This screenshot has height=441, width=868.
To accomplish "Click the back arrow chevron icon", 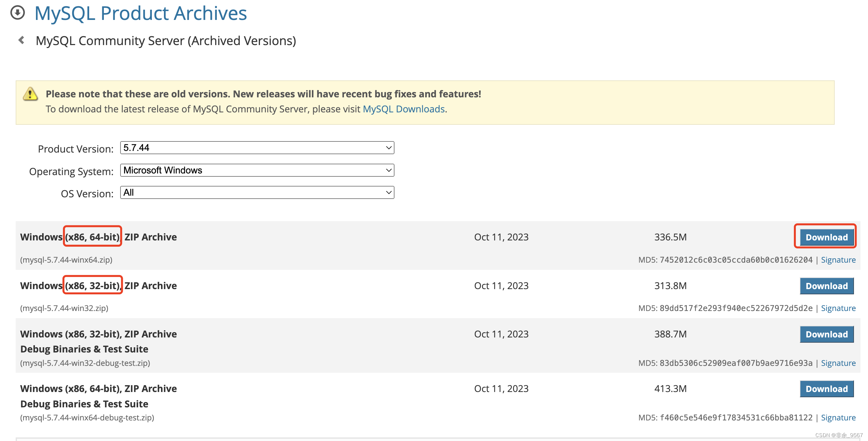I will pos(22,40).
